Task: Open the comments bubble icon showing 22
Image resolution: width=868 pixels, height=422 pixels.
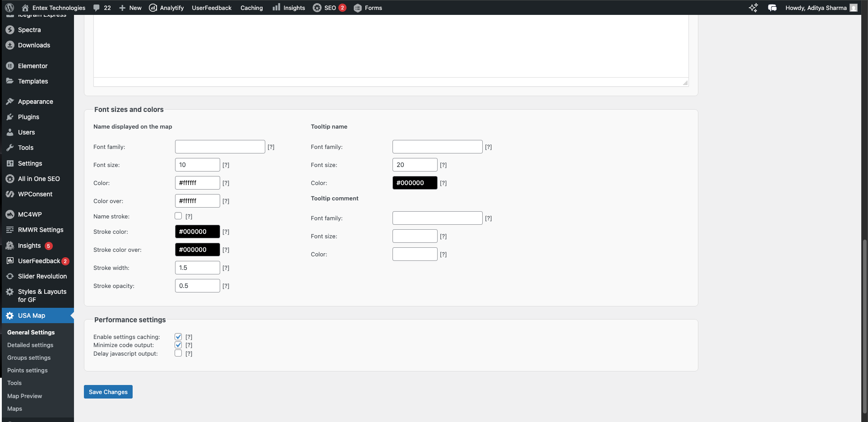Action: (97, 8)
